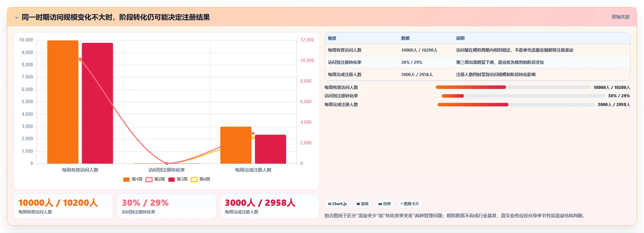
Task: Click the 数据卡片 chip
Action: 410,204
